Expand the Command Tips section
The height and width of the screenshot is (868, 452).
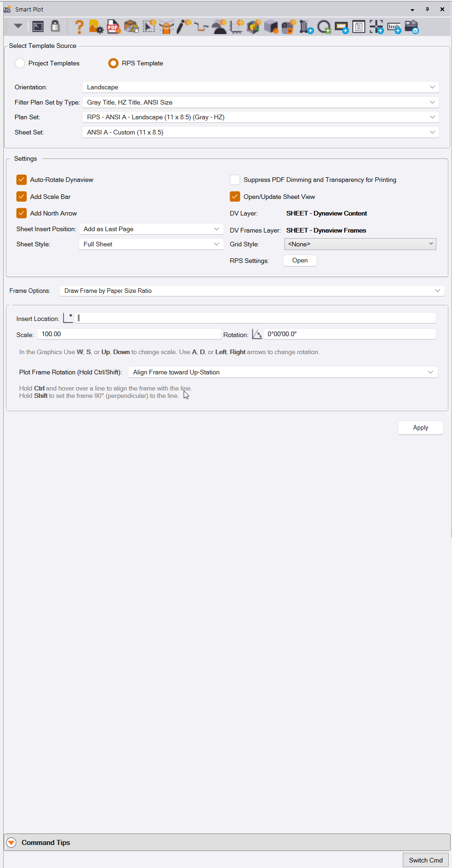[x=12, y=842]
